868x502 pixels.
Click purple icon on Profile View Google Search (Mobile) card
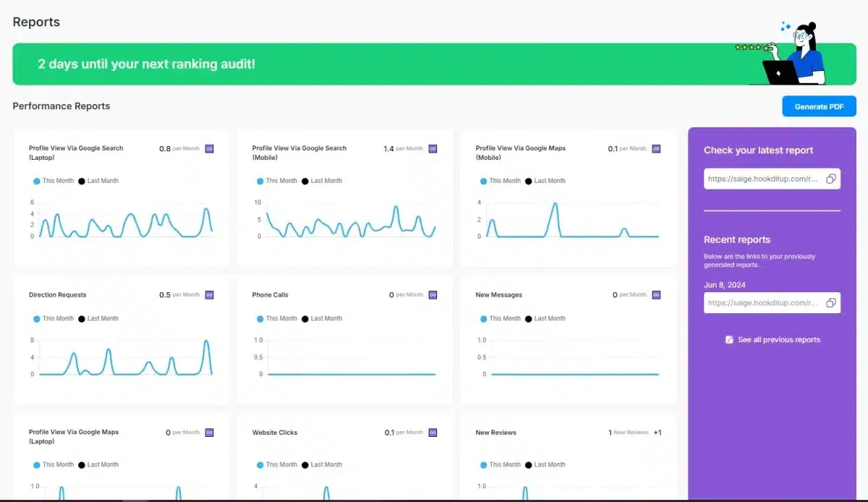(433, 149)
